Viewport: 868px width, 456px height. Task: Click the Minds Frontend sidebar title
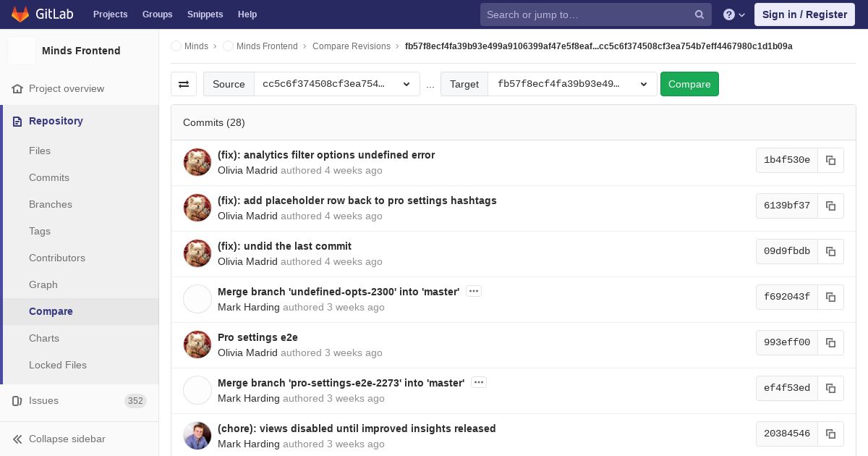click(81, 51)
